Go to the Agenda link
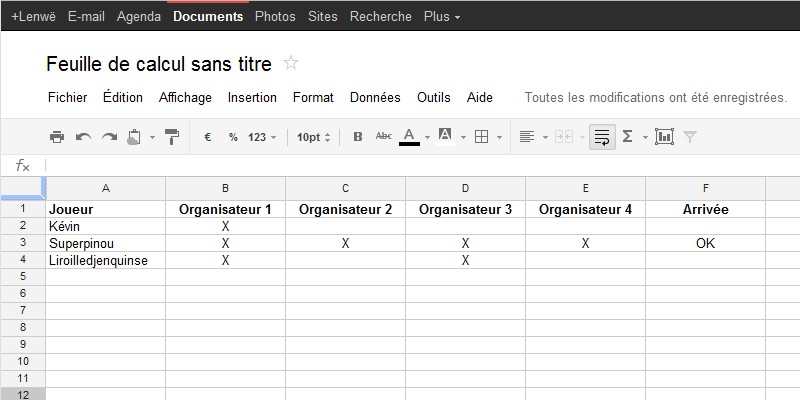800x400 pixels. [x=139, y=16]
